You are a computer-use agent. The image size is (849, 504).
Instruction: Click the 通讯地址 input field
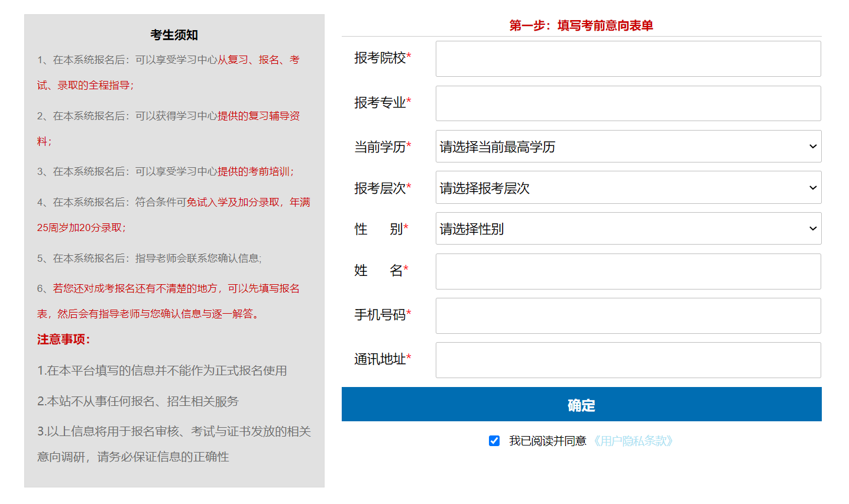pos(628,360)
